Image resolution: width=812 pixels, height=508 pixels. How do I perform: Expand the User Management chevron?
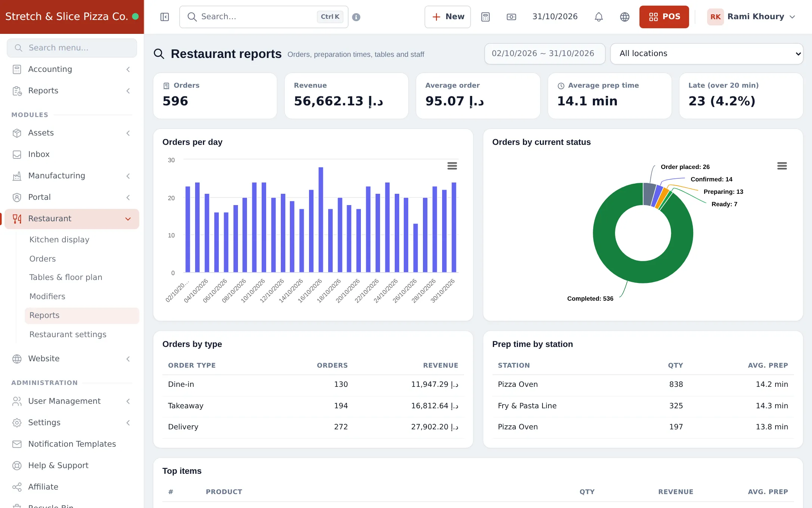pyautogui.click(x=128, y=401)
